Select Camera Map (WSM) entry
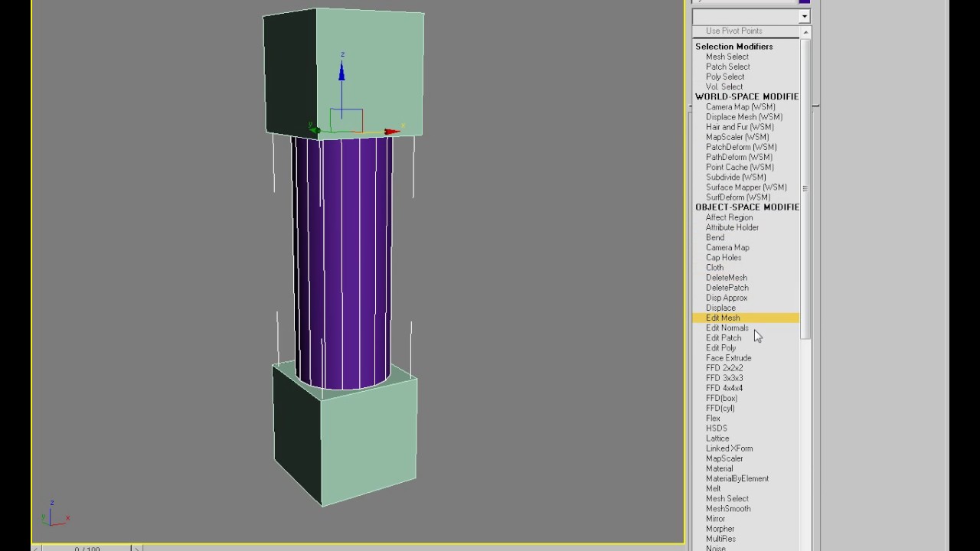The image size is (980, 551). coord(740,107)
